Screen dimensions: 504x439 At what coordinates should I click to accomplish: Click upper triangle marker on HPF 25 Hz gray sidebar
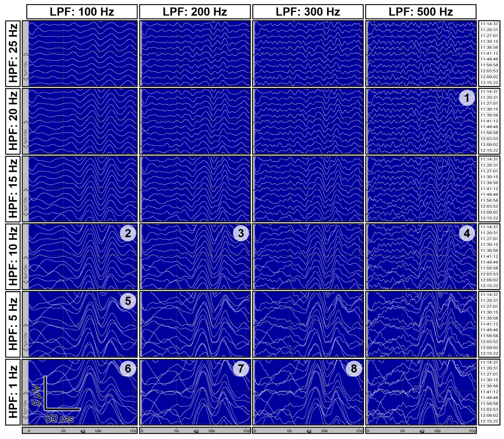[x=26, y=54]
